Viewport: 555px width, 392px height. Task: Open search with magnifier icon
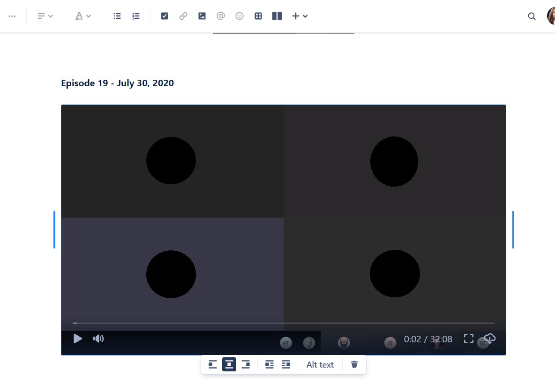pos(531,16)
